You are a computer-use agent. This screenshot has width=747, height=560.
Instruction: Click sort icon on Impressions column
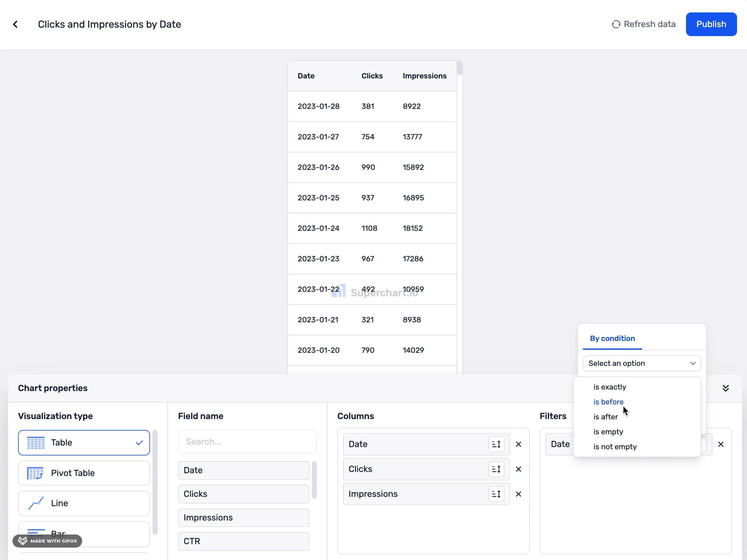click(x=496, y=494)
